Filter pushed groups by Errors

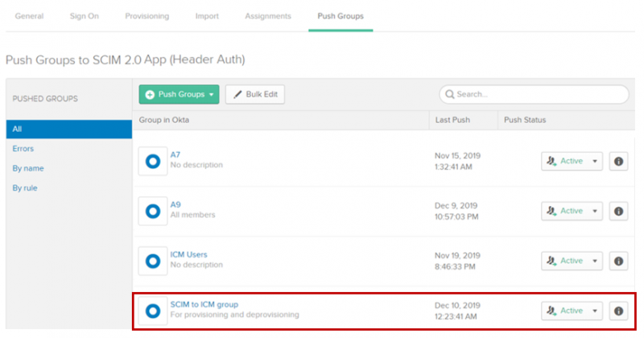(x=23, y=149)
